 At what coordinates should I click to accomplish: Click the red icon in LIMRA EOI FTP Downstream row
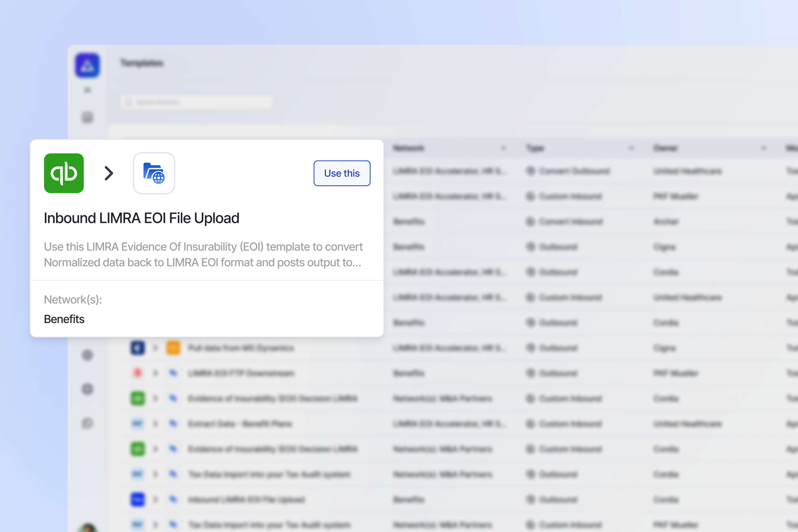[x=137, y=373]
